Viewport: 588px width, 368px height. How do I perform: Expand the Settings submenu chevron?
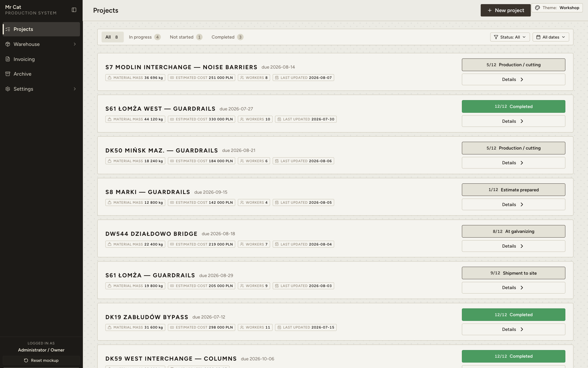(75, 89)
